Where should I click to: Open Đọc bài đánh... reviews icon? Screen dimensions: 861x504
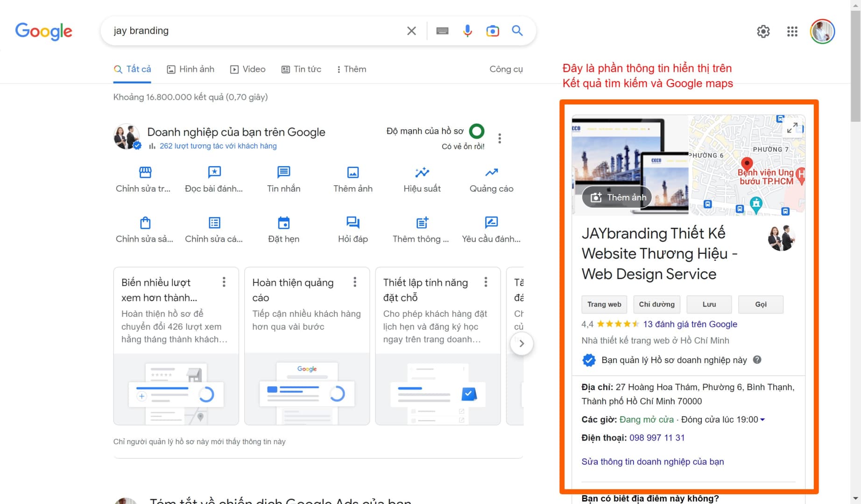(214, 172)
